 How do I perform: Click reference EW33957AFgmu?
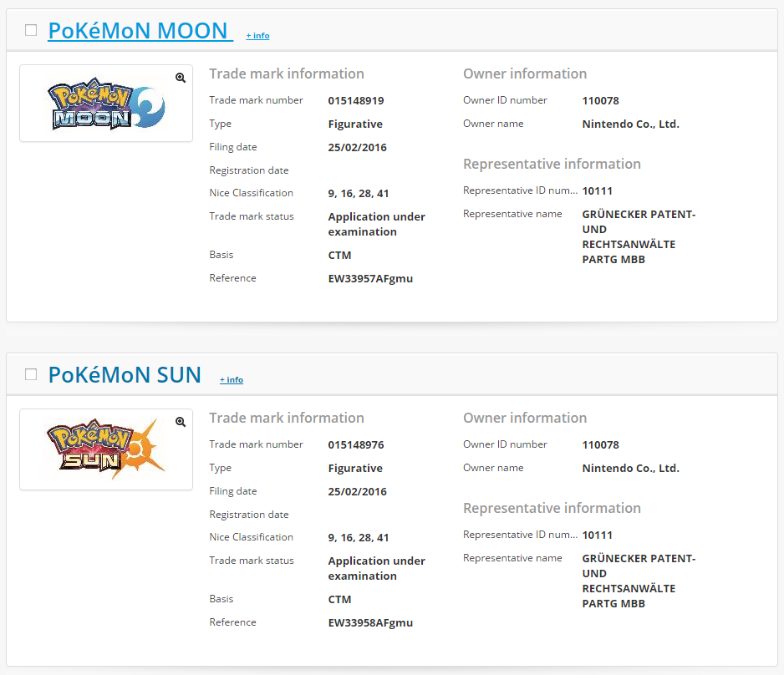pos(369,278)
